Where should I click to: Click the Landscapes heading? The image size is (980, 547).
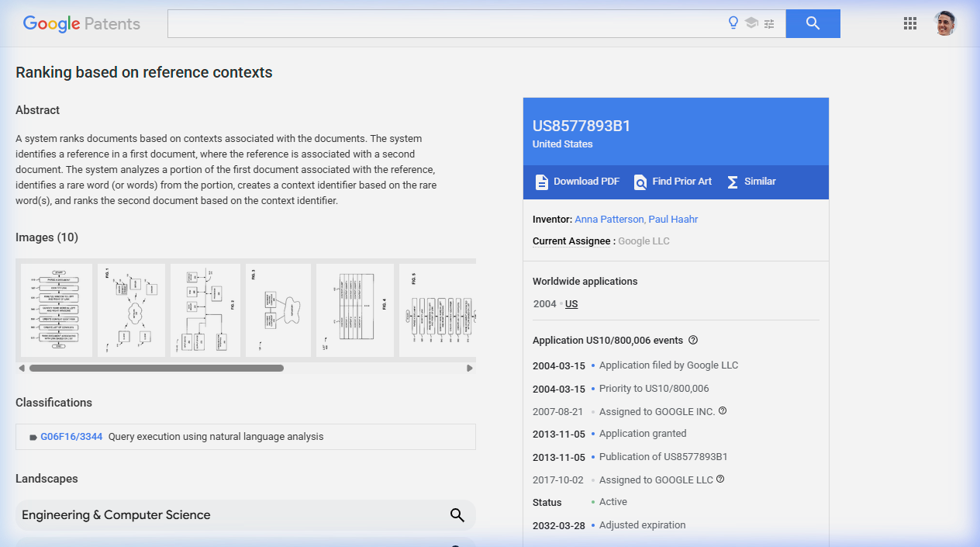click(47, 479)
